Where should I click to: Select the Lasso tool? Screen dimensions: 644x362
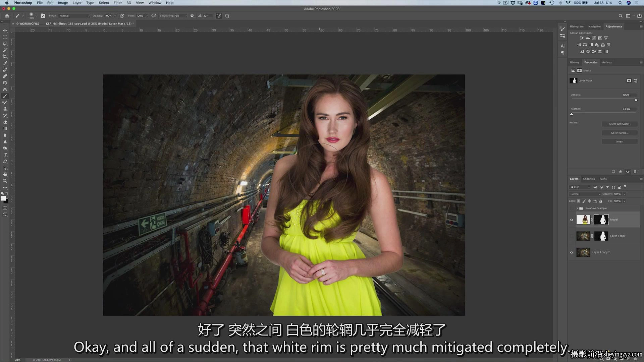[5, 44]
